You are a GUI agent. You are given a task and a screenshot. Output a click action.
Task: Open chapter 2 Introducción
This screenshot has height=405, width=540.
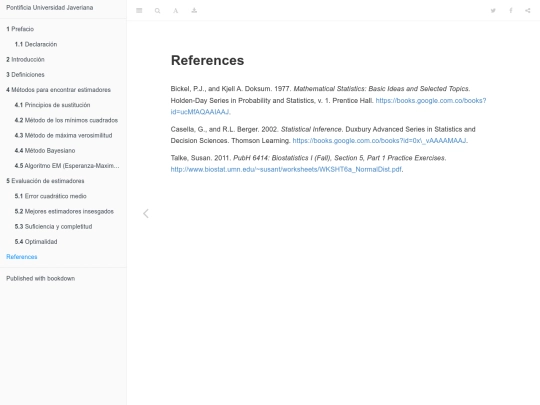pos(25,59)
